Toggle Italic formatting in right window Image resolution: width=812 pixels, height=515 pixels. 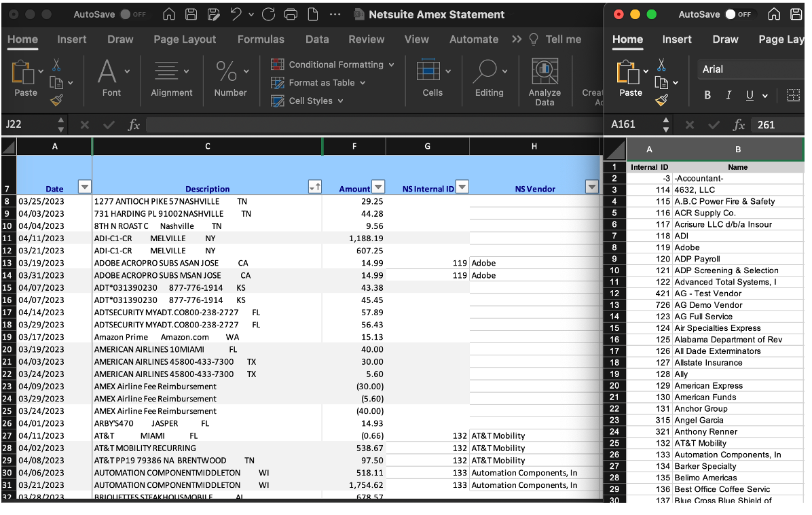click(x=728, y=95)
